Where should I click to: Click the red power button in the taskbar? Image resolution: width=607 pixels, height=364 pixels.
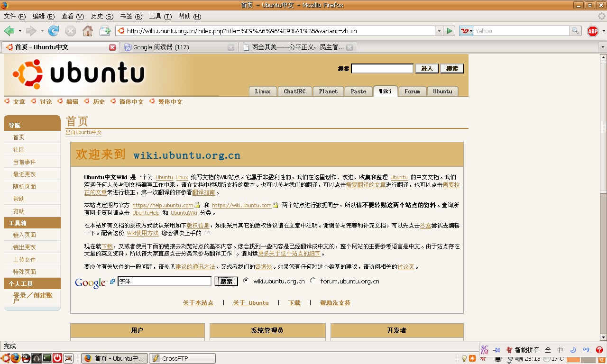pyautogui.click(x=57, y=358)
